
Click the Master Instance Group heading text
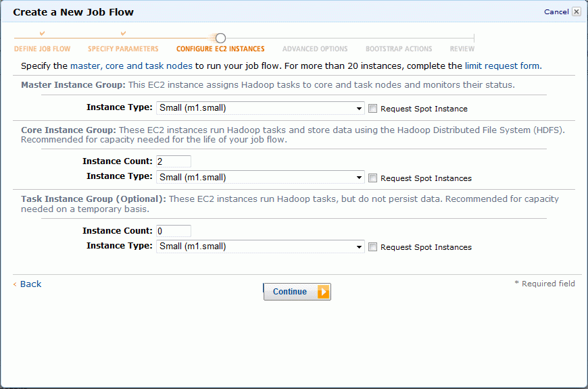pyautogui.click(x=73, y=84)
